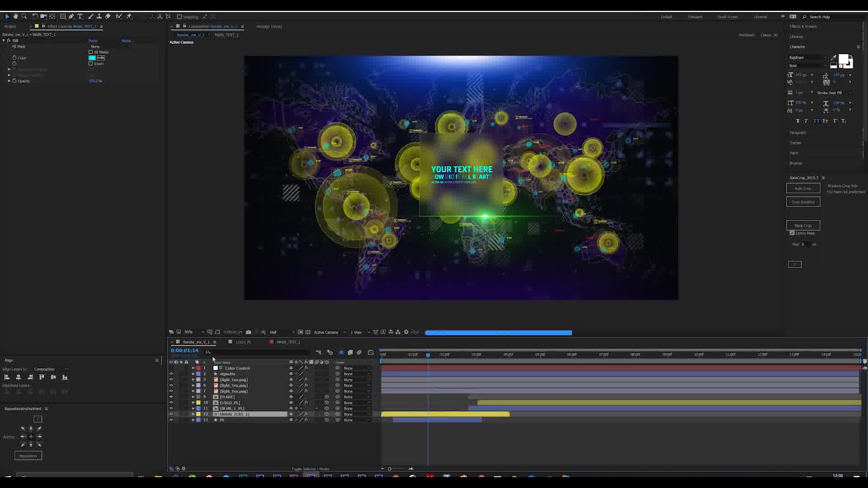The image size is (868, 488).
Task: Open the Graph Editor icon
Action: (x=371, y=352)
